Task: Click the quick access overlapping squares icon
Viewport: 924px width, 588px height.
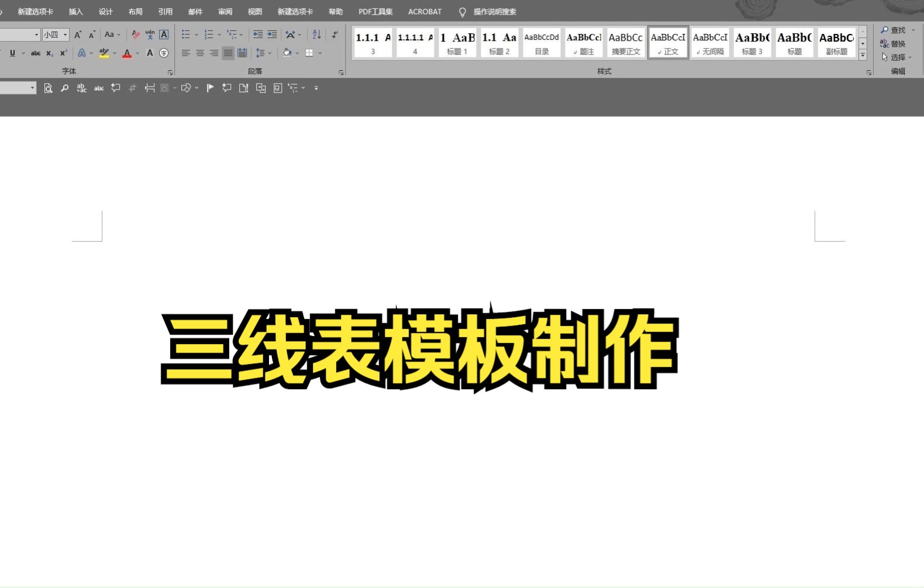Action: [x=261, y=88]
